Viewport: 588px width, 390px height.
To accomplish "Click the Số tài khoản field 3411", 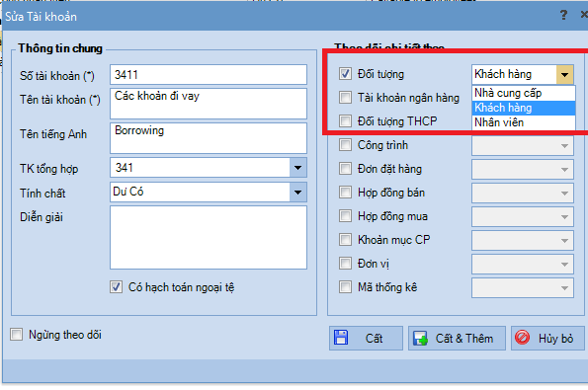I will tap(209, 75).
